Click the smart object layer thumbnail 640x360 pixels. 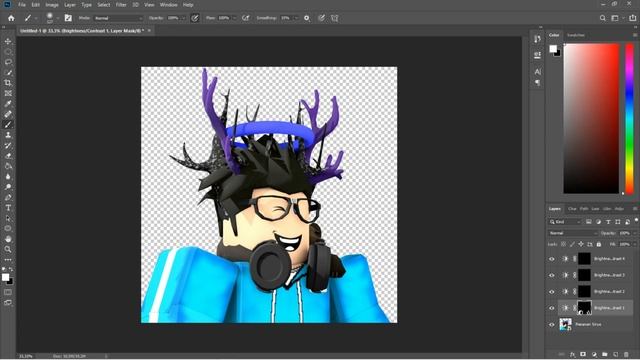(565, 324)
